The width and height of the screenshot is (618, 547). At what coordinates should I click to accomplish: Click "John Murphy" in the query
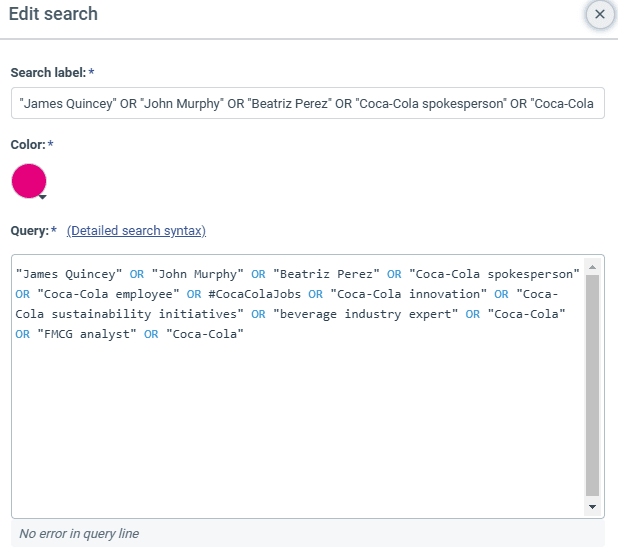197,274
